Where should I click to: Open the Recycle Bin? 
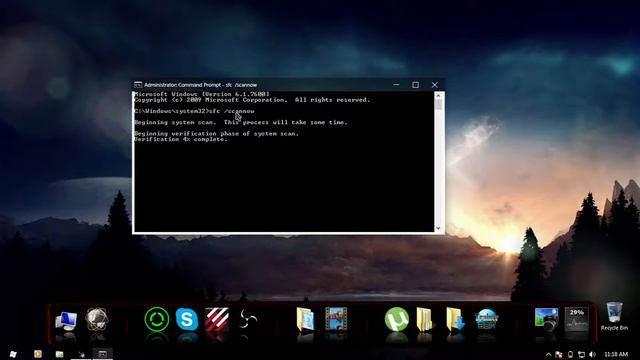pyautogui.click(x=614, y=316)
